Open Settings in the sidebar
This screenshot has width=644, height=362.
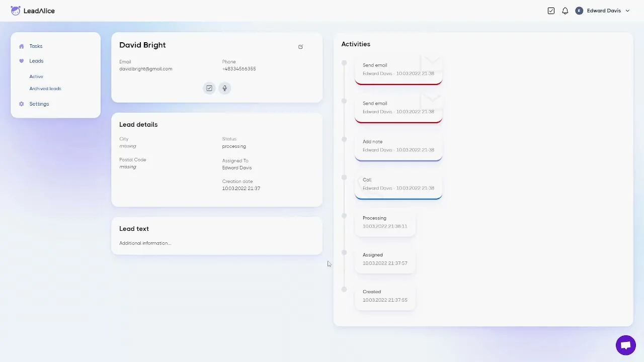click(39, 104)
